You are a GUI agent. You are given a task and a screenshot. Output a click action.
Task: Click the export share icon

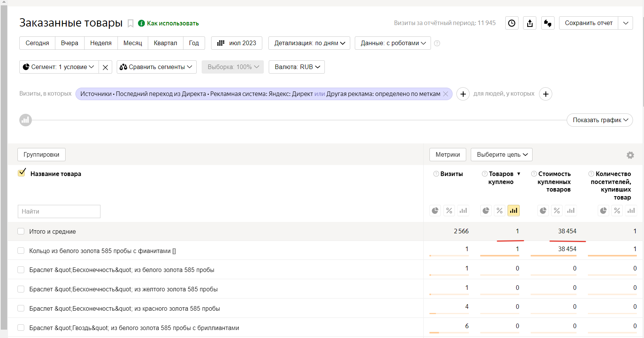(x=530, y=23)
